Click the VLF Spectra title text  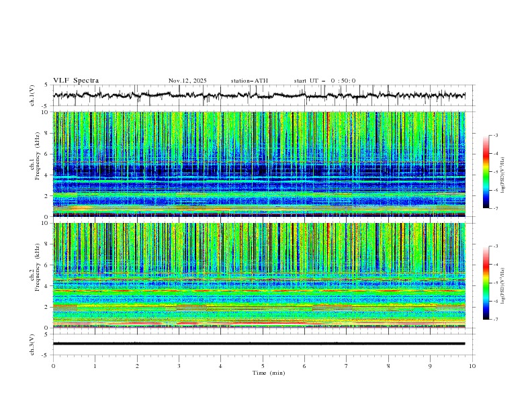click(x=76, y=81)
